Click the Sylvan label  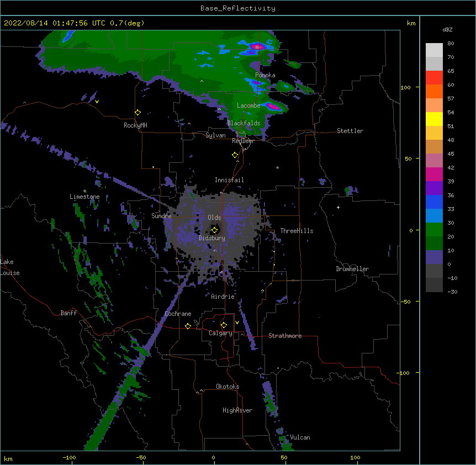(215, 135)
